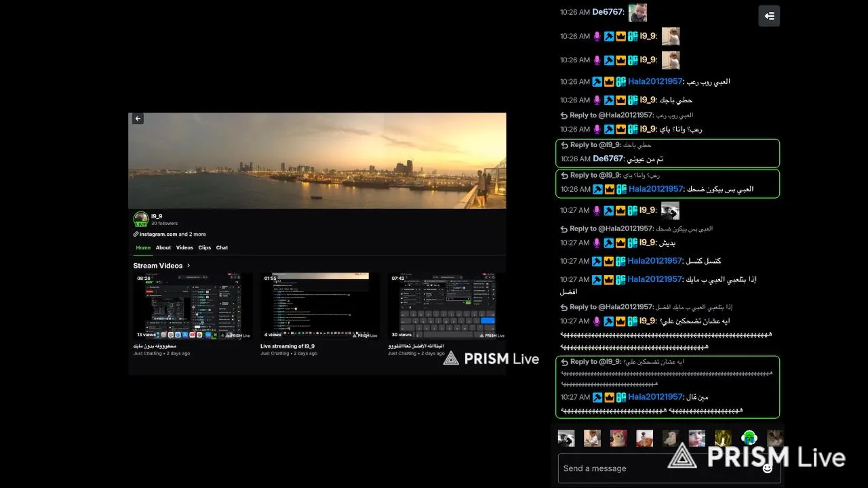Pick the yellow-tinted figure emote
Image resolution: width=868 pixels, height=488 pixels.
coord(723,438)
